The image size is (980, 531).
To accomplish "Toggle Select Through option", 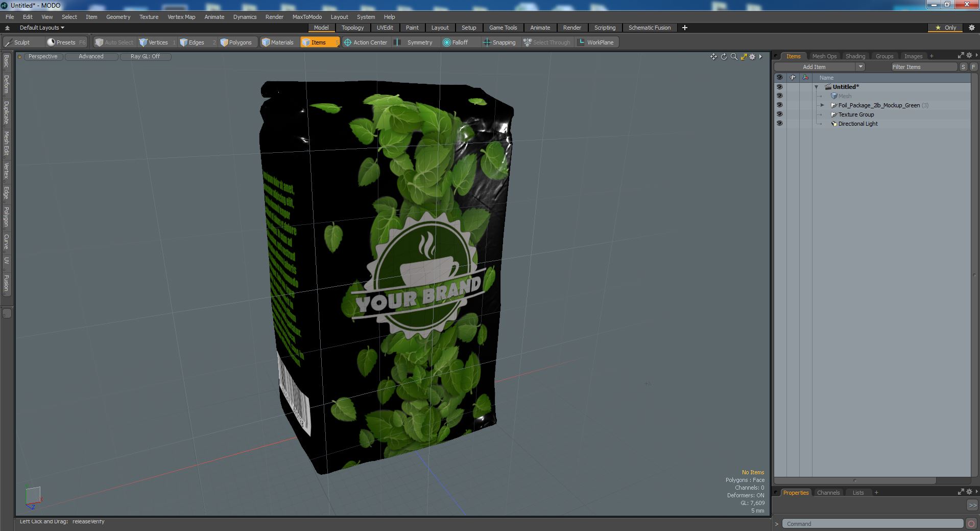I will tap(547, 42).
